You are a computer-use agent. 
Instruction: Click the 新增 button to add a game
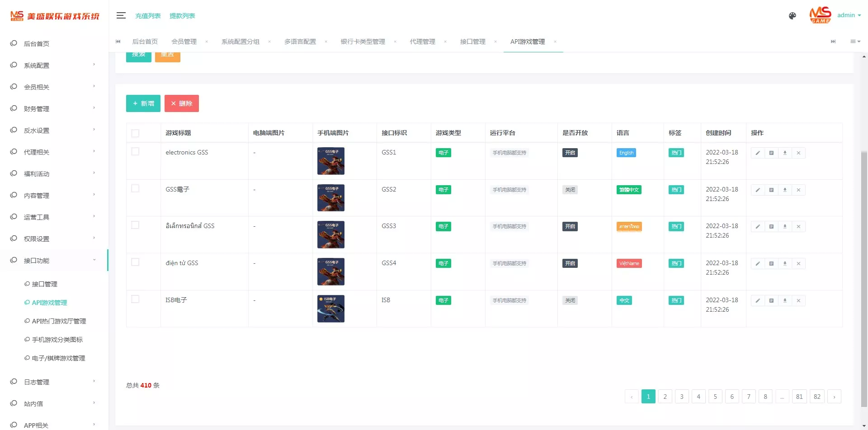tap(143, 103)
